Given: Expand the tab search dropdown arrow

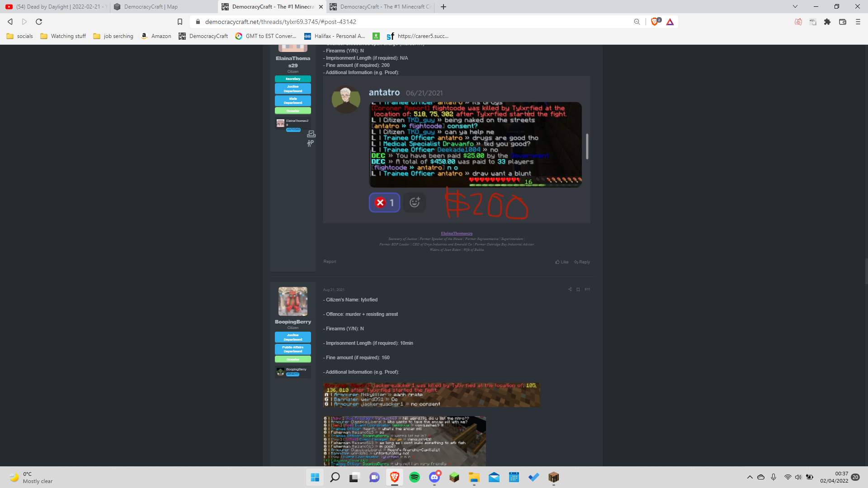Looking at the screenshot, I should tap(795, 6).
